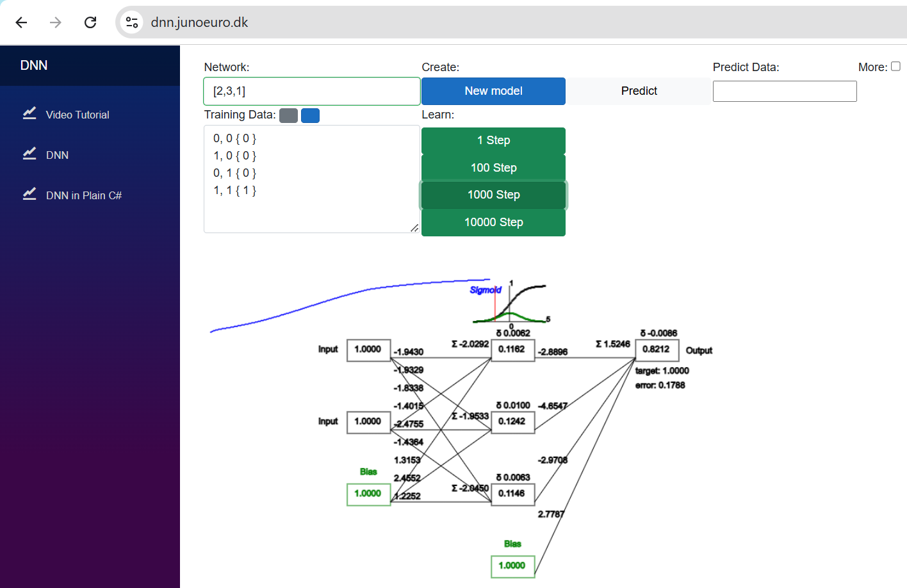The width and height of the screenshot is (907, 588).
Task: Click the weight value -2.9708
Action: pos(552,460)
